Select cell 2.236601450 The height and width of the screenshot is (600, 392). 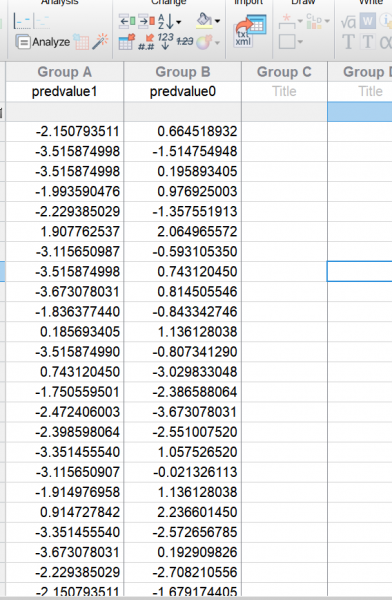pyautogui.click(x=183, y=512)
